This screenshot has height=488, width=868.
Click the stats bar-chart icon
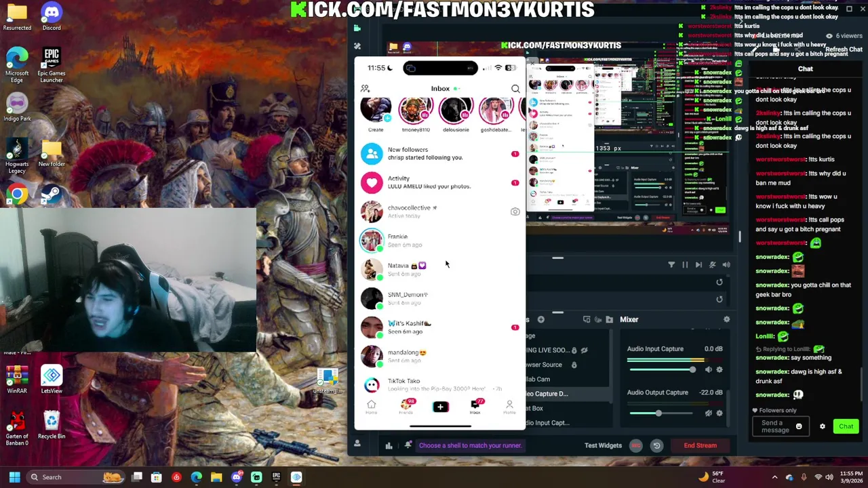[389, 445]
